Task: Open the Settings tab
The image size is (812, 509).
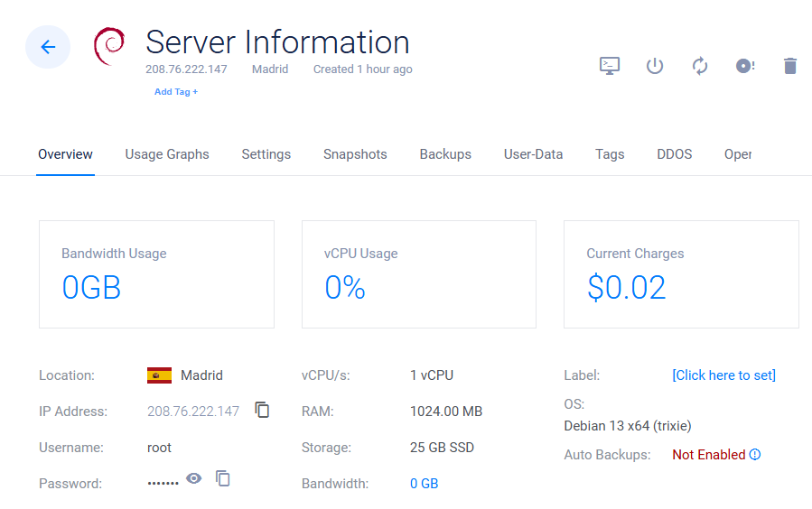Action: (266, 154)
